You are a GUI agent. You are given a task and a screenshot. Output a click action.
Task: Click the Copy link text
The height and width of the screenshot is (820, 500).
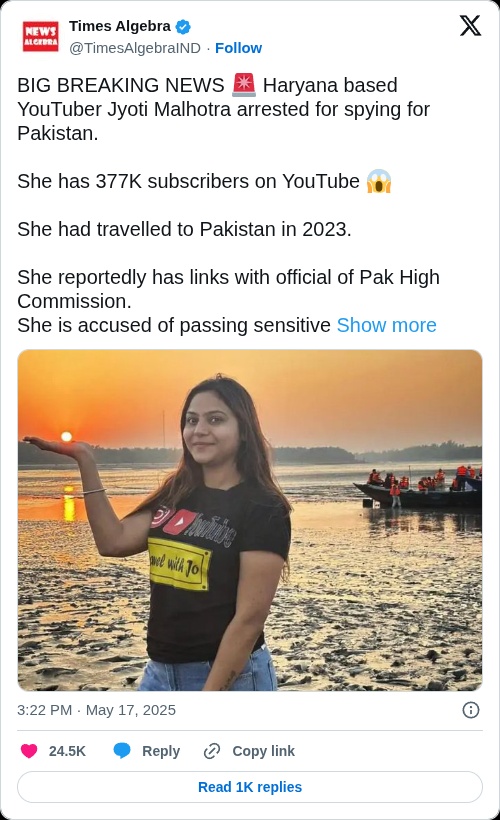[264, 751]
